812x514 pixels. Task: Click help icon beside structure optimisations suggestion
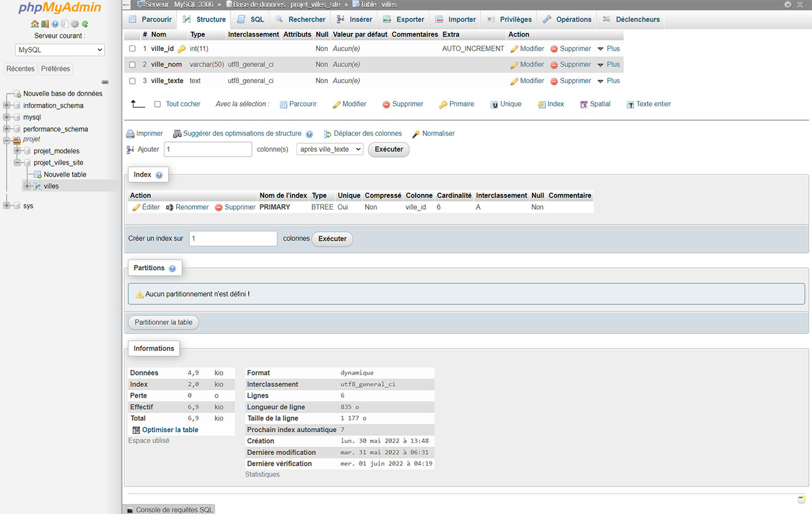(x=309, y=134)
